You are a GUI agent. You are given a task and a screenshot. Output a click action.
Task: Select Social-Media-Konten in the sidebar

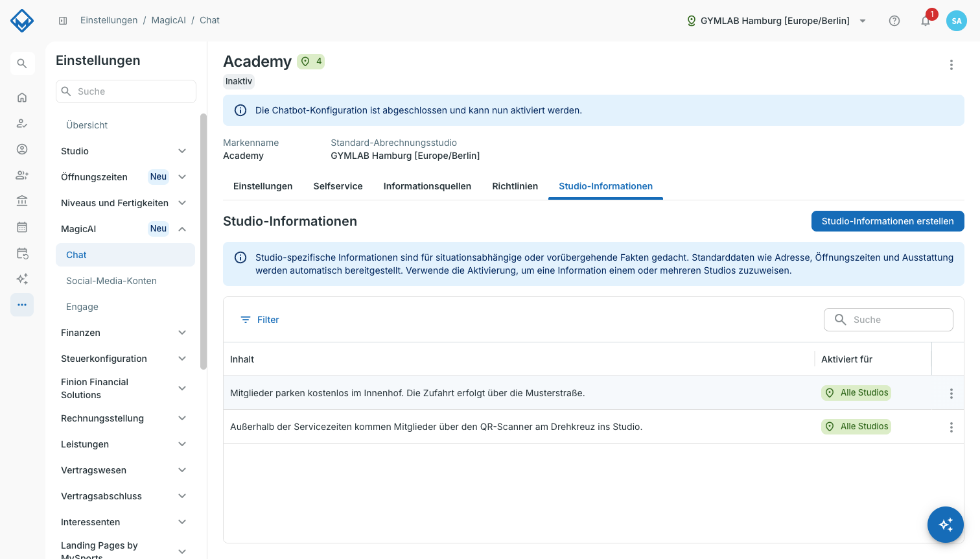click(125, 281)
